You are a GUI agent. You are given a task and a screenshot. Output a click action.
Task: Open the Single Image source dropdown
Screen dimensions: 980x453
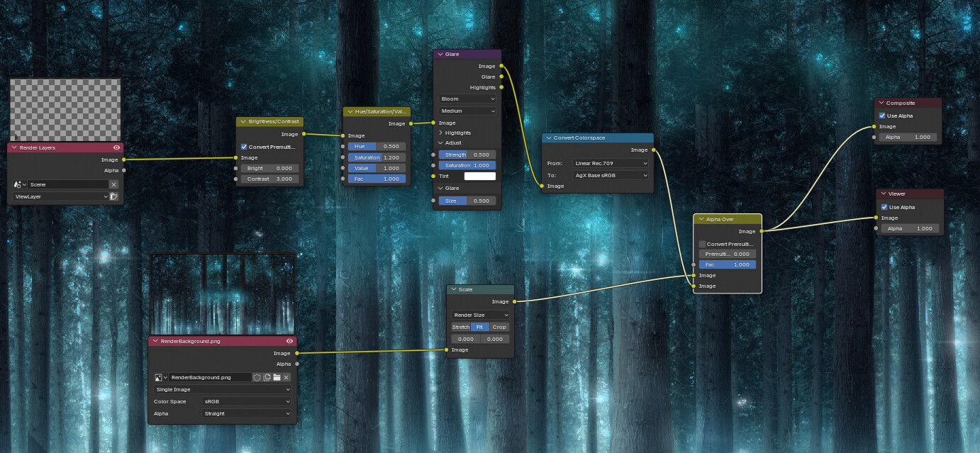tap(223, 389)
